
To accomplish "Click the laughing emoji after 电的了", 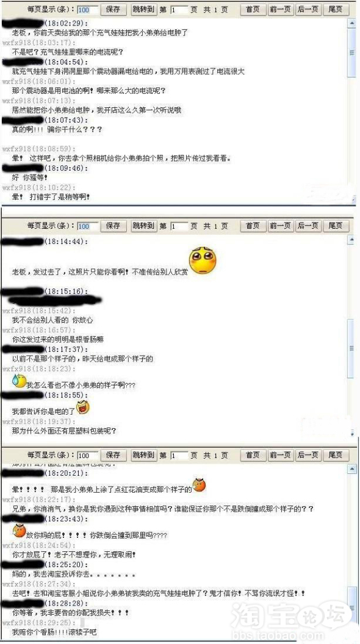I will pyautogui.click(x=83, y=407).
